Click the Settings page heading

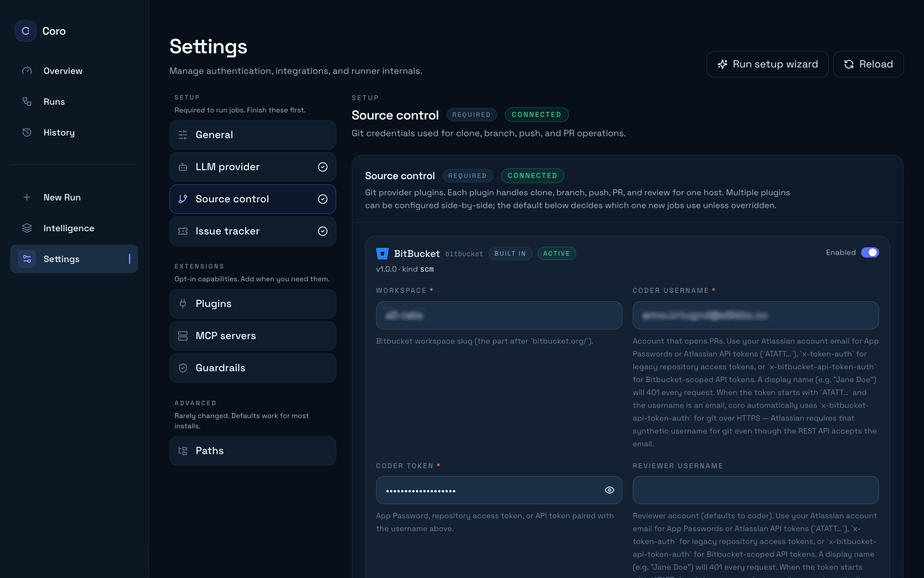pos(209,47)
